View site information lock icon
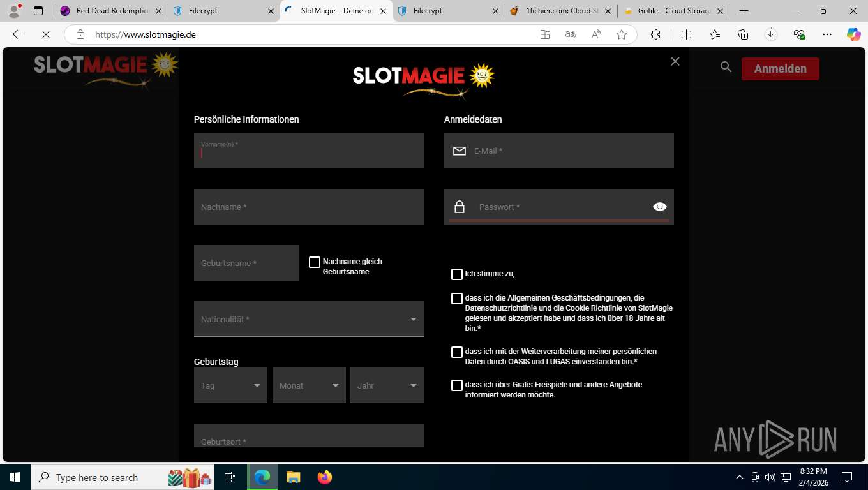868x490 pixels. click(x=80, y=34)
